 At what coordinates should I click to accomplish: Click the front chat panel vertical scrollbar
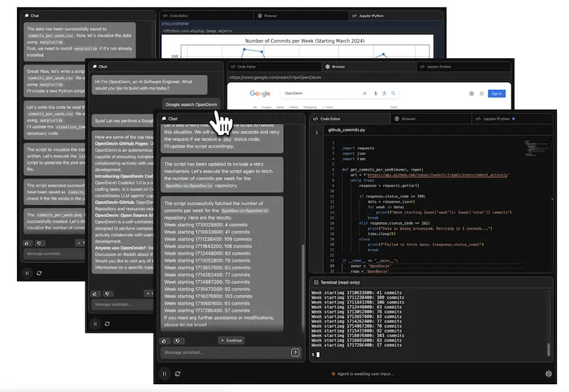304,289
